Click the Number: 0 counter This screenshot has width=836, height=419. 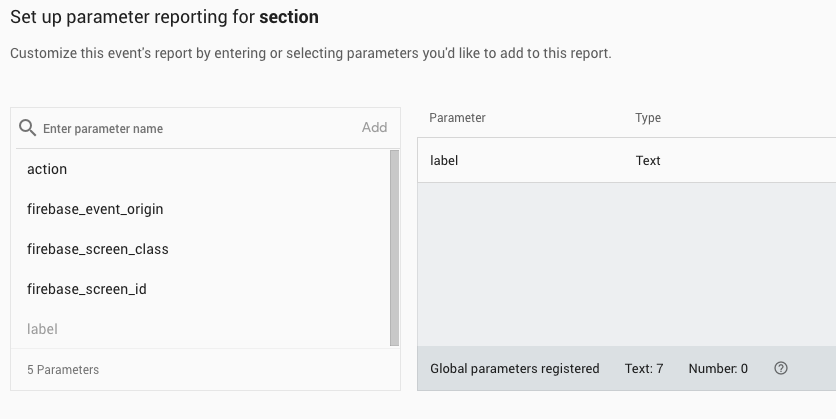(x=718, y=369)
